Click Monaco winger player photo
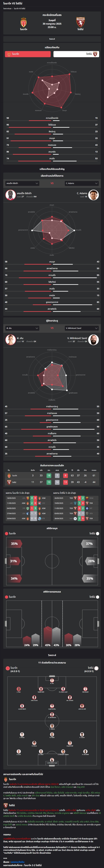 [x=10, y=195]
